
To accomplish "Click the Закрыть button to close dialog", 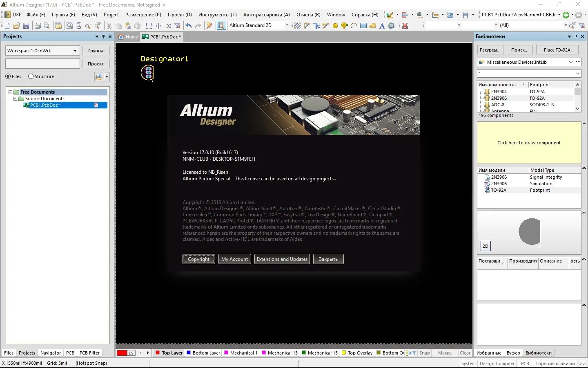I will (x=328, y=259).
